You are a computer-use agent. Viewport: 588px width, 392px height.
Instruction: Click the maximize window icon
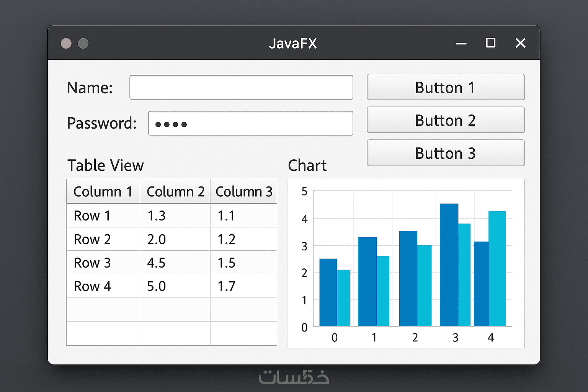[490, 43]
